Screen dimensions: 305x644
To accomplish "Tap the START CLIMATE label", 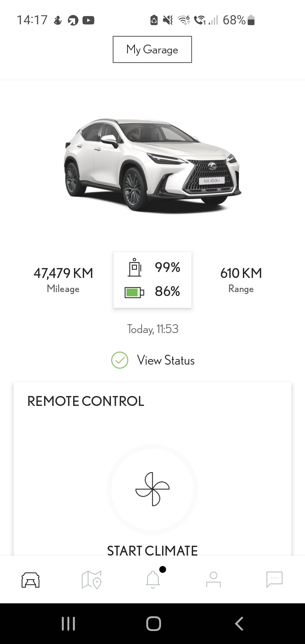I will click(152, 551).
